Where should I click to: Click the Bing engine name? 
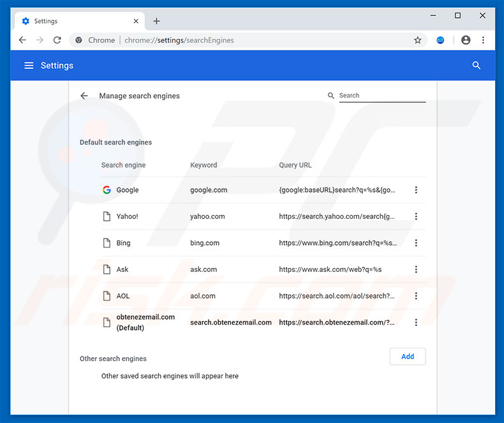coord(123,243)
